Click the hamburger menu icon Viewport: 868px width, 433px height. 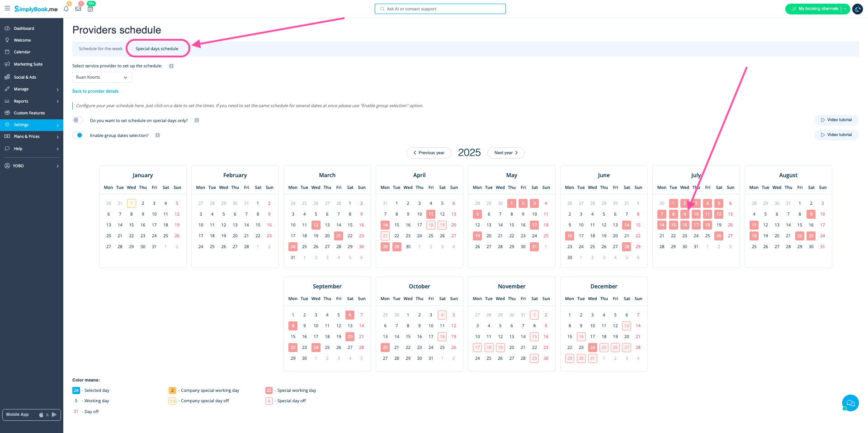(x=7, y=9)
